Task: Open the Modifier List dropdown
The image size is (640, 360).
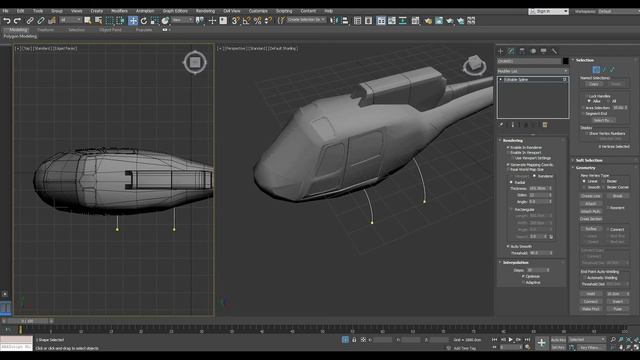Action: pyautogui.click(x=533, y=71)
